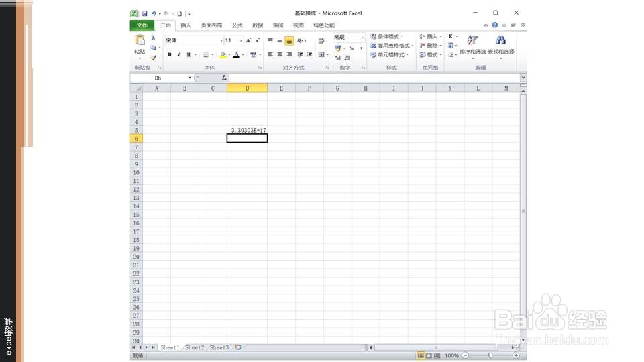
Task: Click the Cut scissors icon
Action: tap(153, 38)
